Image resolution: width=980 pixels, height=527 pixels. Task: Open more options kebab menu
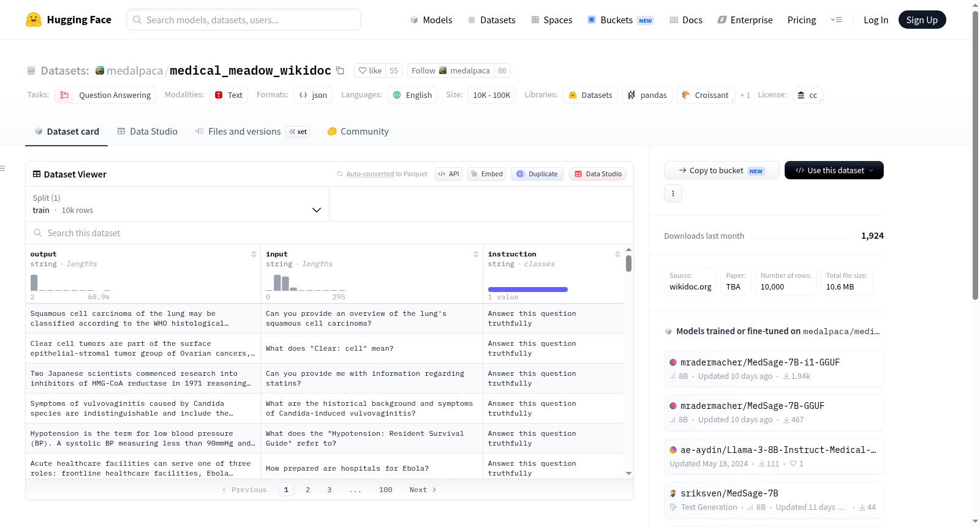point(673,193)
